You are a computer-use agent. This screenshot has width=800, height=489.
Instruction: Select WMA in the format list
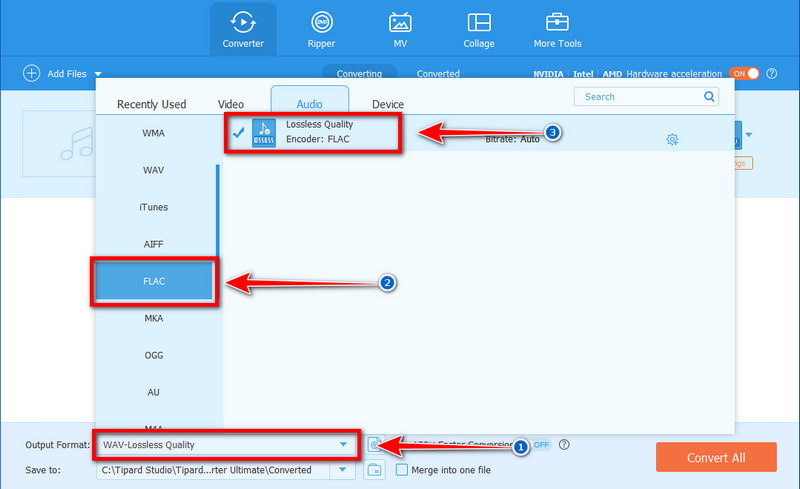click(x=154, y=133)
